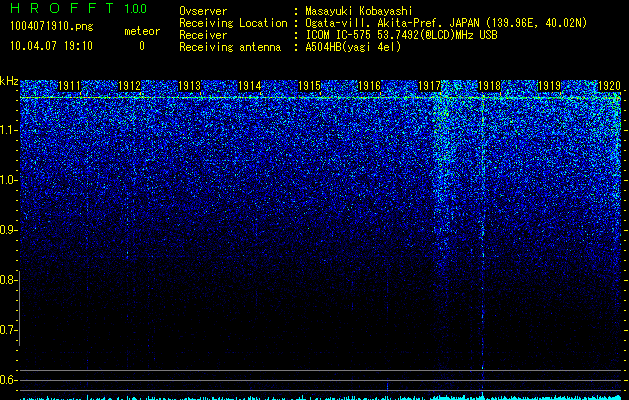Click the 1913 time marker
Image resolution: width=629 pixels, height=400 pixels.
click(189, 86)
